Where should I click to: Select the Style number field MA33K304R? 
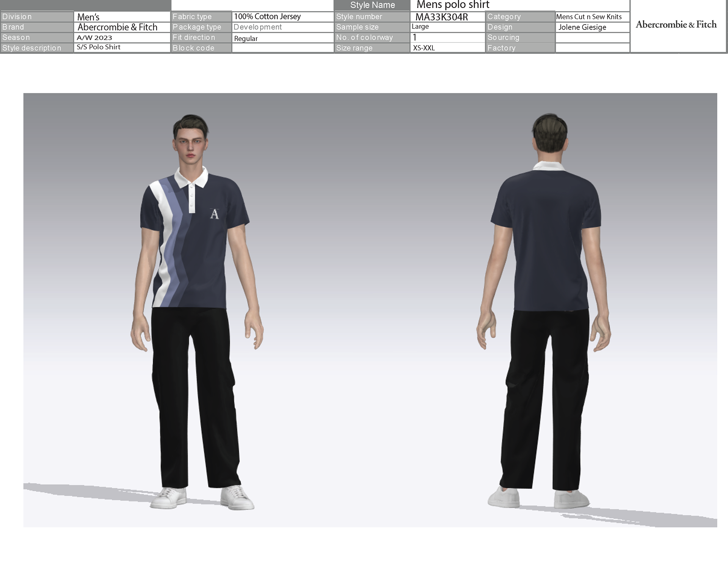(x=442, y=17)
